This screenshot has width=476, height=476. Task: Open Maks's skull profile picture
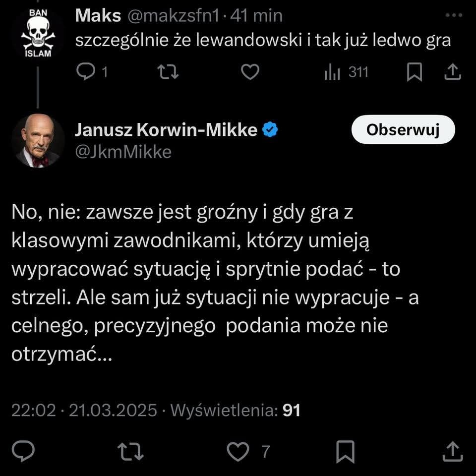[38, 33]
